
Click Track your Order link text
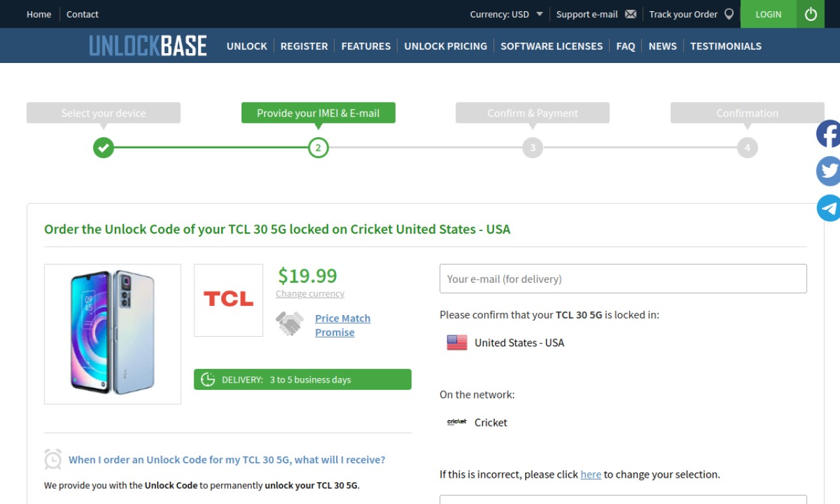(x=683, y=14)
